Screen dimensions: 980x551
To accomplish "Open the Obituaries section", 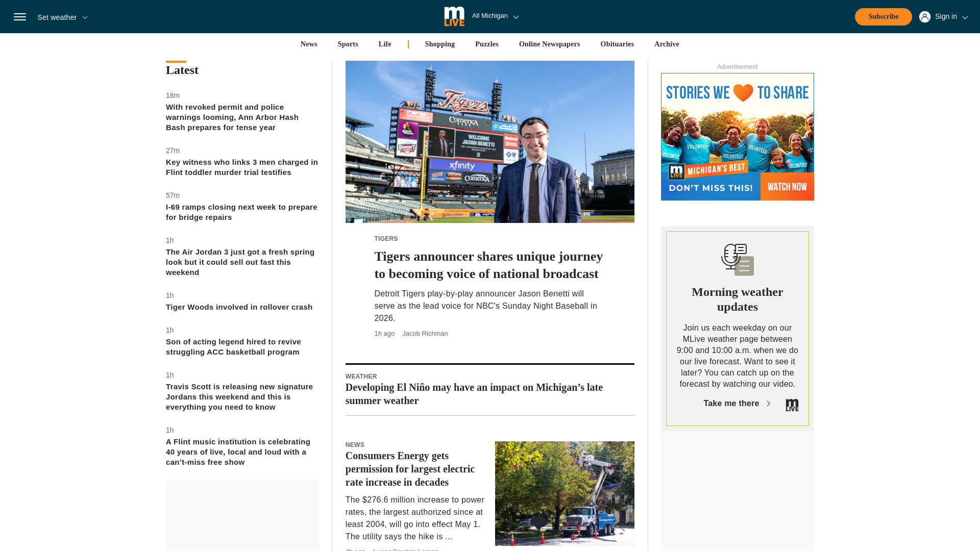I will [x=617, y=44].
